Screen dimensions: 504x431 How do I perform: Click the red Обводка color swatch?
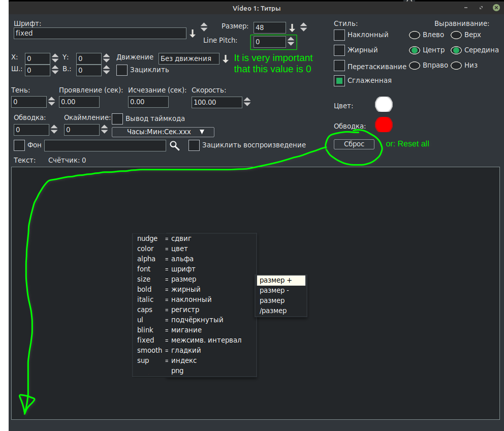(x=384, y=125)
